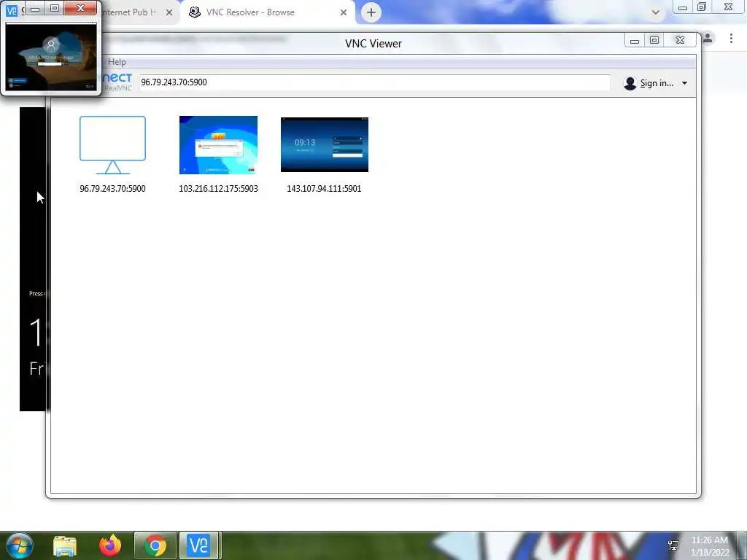
Task: Click the VNC Connect RealVNC logo
Action: (117, 82)
